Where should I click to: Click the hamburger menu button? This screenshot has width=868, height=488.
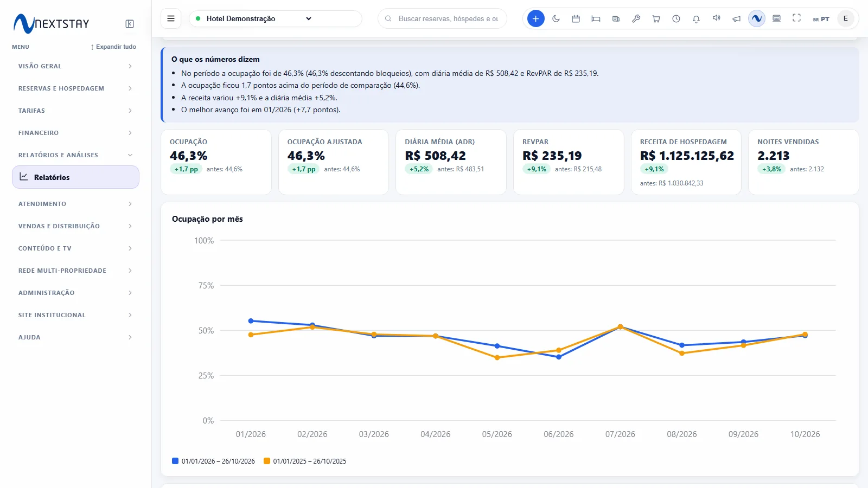[171, 18]
